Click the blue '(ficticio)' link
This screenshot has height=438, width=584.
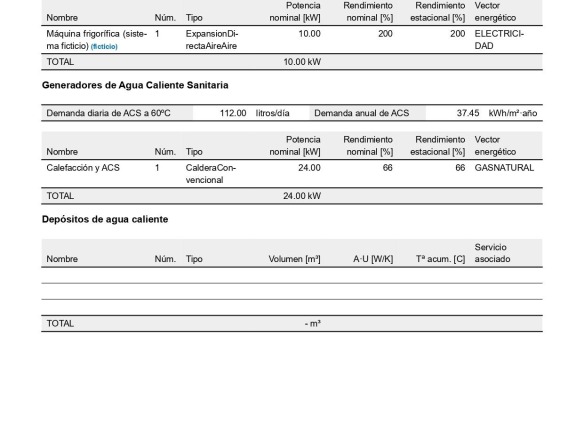[104, 47]
